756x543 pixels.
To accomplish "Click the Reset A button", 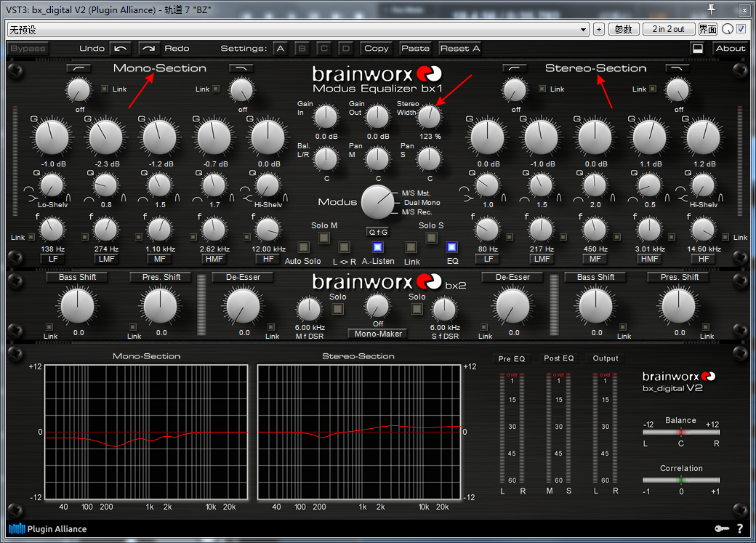I will [459, 48].
